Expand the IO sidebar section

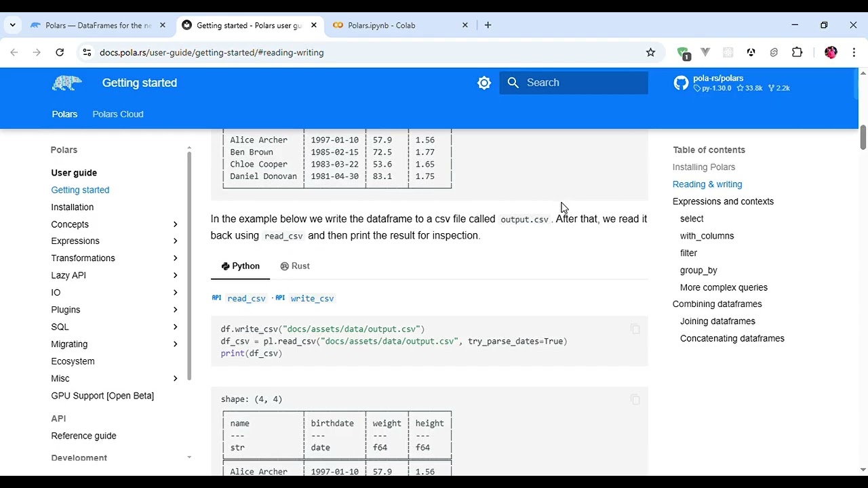175,292
